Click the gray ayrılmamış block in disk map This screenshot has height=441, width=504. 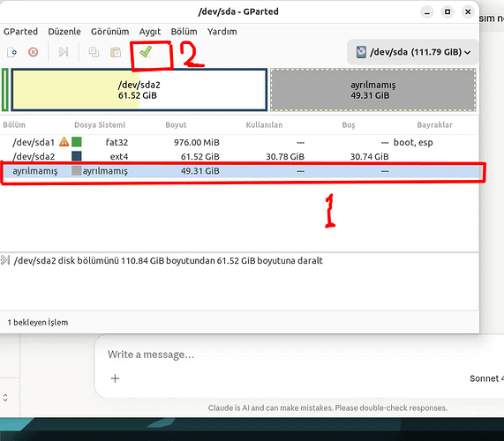[x=372, y=90]
